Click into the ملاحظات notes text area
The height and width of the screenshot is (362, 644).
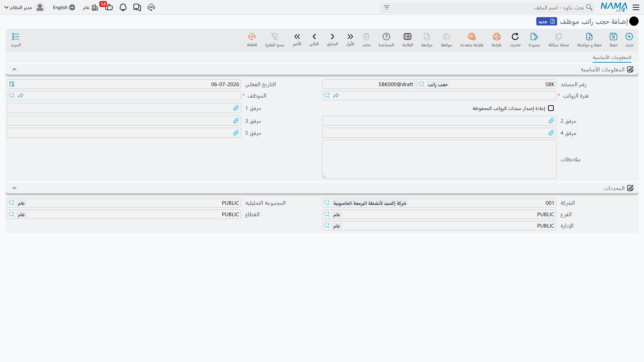439,159
